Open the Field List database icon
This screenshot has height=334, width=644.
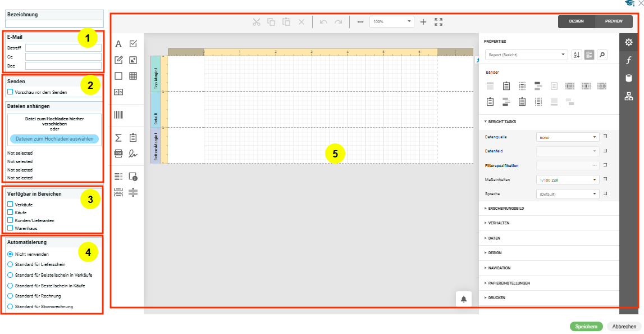pos(629,78)
